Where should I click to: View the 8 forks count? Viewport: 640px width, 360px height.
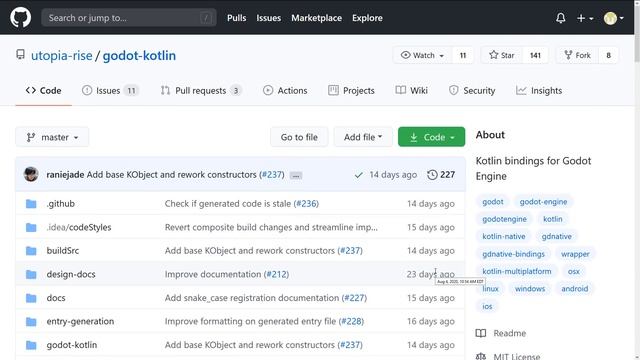click(x=608, y=55)
